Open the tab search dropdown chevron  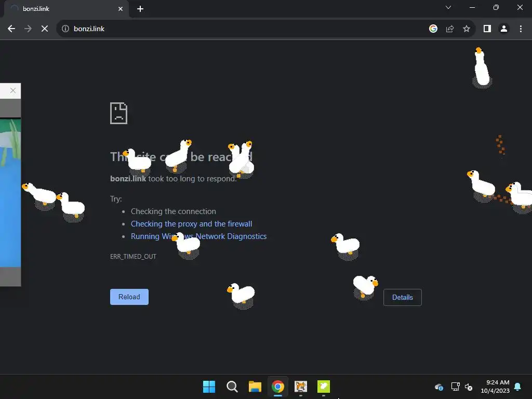[x=448, y=7]
